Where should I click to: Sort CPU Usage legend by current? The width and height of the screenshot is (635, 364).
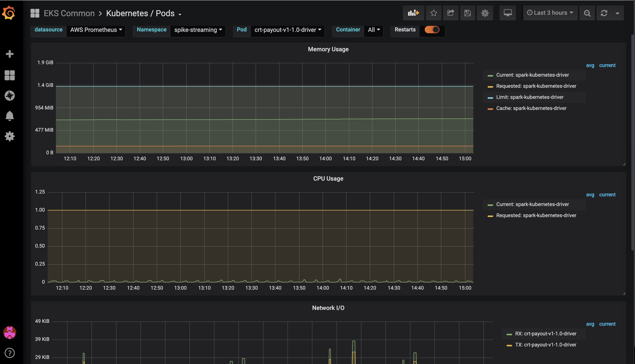coord(607,194)
